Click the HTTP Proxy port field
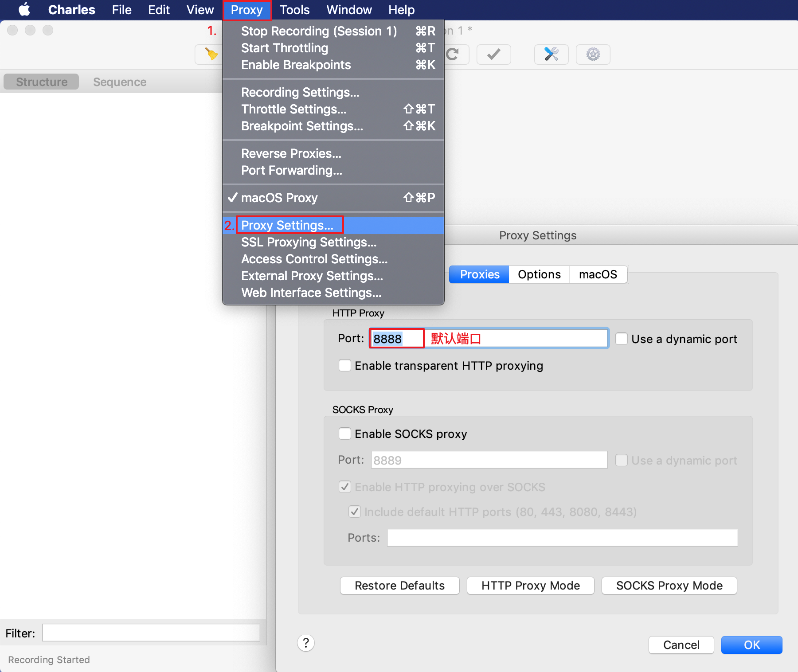The image size is (798, 672). click(x=489, y=339)
